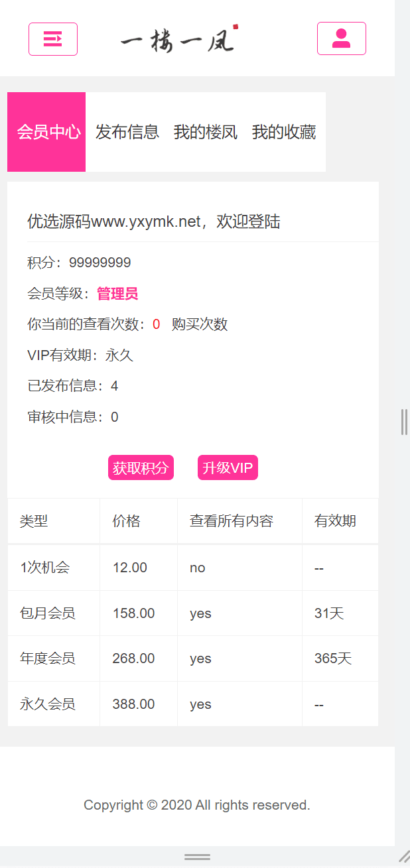Viewport: 410px width, 868px height.
Task: Go to the 我的收藏 tab
Action: point(284,132)
